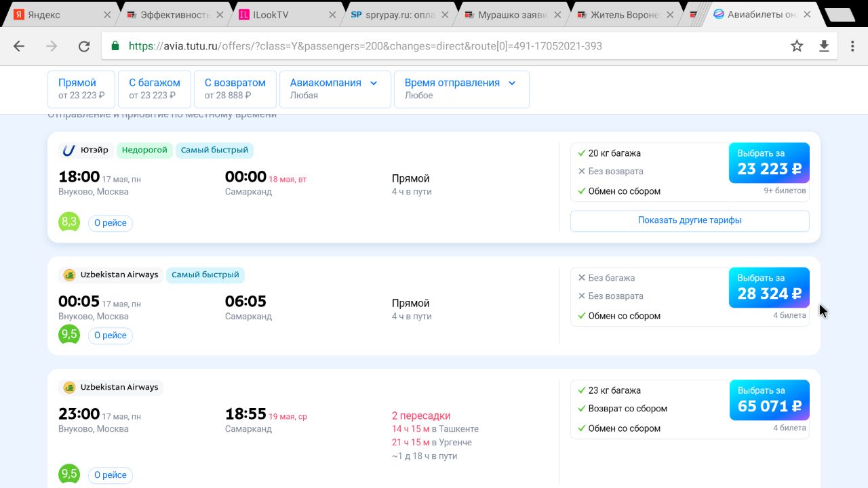Image resolution: width=868 pixels, height=488 pixels.
Task: Open О рейсе details for Utair flight
Action: (111, 223)
